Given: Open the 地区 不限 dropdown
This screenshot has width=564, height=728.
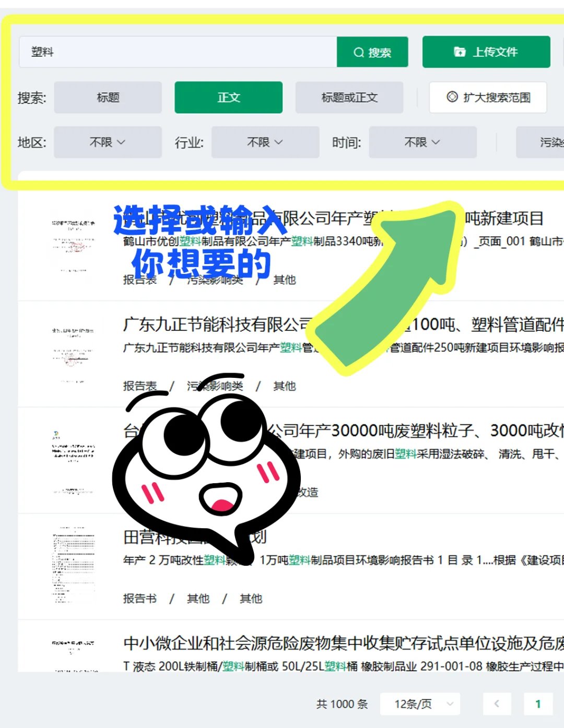Looking at the screenshot, I should coord(108,142).
